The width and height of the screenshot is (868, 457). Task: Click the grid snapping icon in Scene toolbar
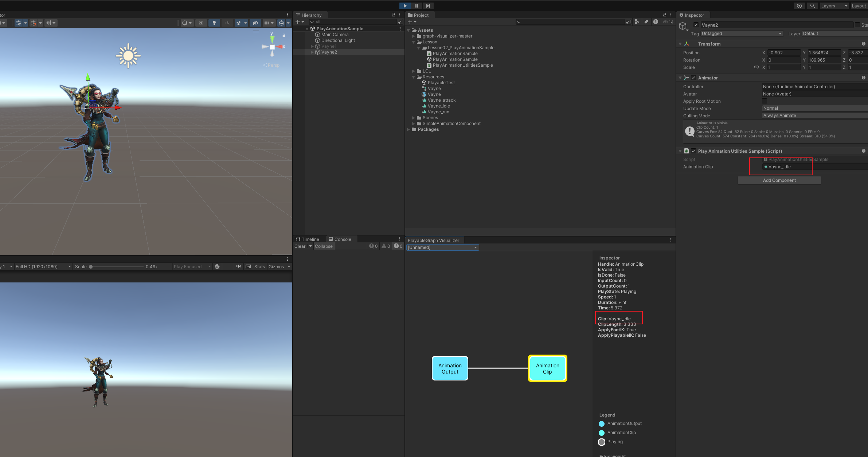click(x=34, y=23)
